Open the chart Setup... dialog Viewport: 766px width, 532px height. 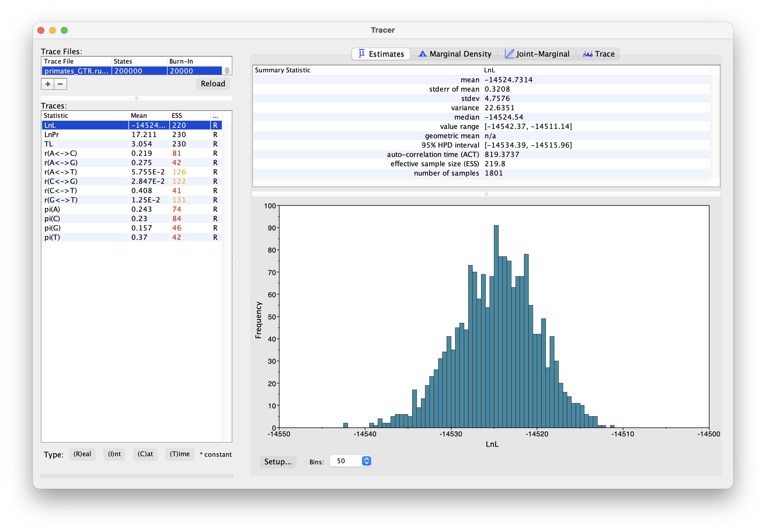(x=278, y=462)
